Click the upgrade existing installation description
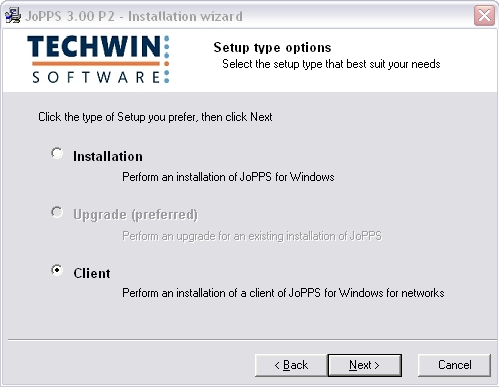 [252, 236]
